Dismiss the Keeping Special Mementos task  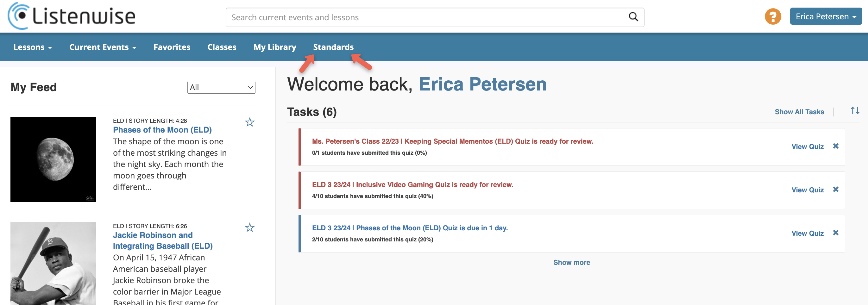coord(836,146)
